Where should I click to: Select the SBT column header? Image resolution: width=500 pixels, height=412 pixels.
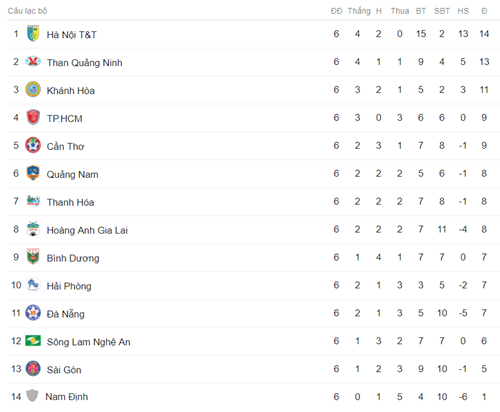click(x=442, y=11)
